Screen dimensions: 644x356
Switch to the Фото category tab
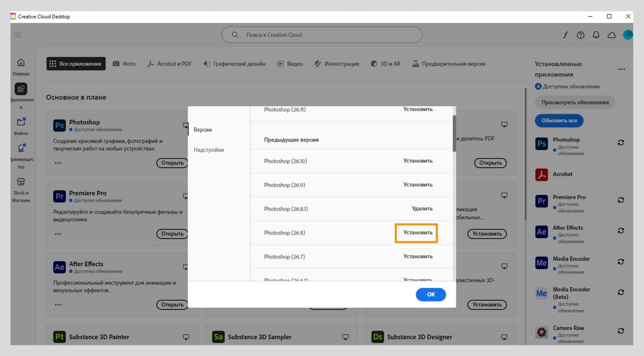click(124, 64)
